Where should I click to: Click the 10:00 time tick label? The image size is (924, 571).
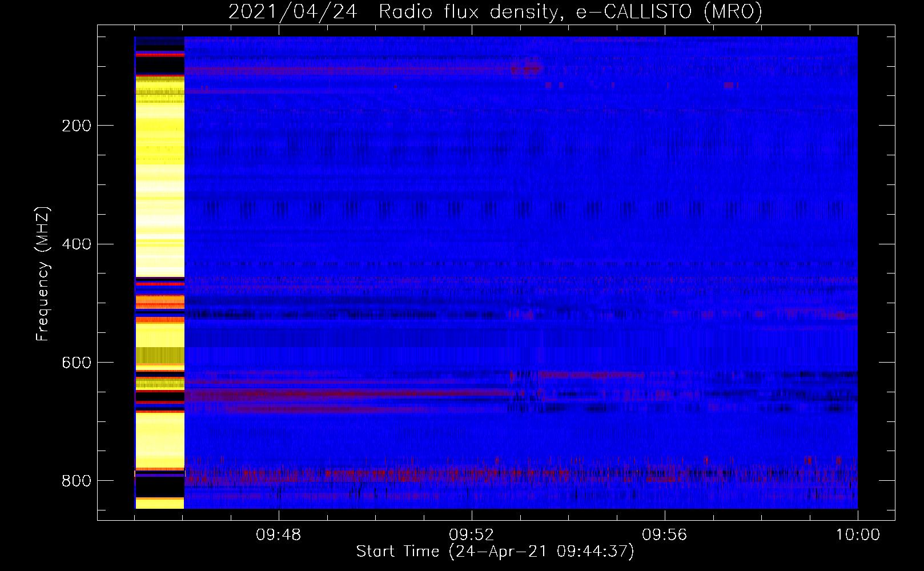858,535
